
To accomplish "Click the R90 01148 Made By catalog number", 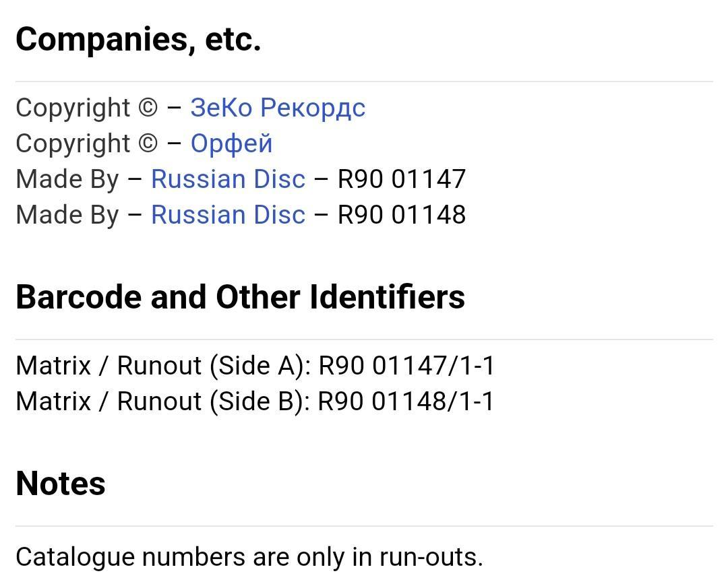I will tap(402, 215).
